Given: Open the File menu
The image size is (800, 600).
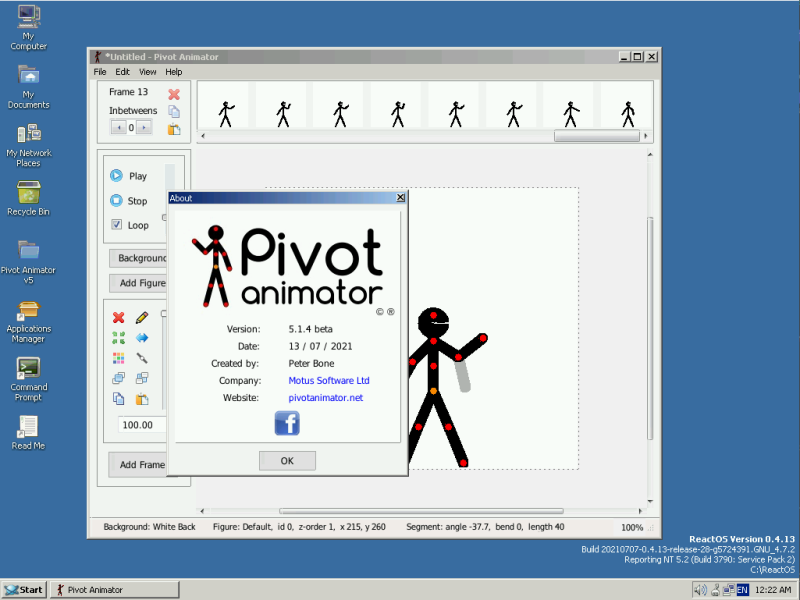Looking at the screenshot, I should [x=100, y=72].
